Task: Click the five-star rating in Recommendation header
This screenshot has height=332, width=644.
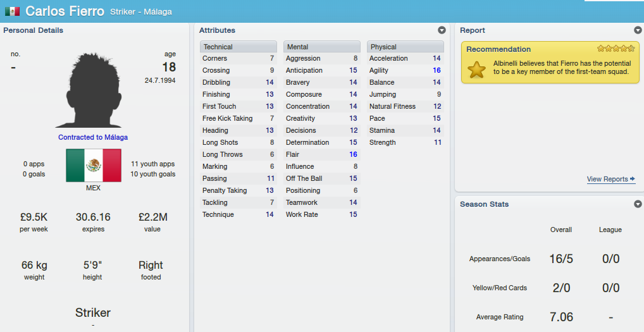Action: 616,49
